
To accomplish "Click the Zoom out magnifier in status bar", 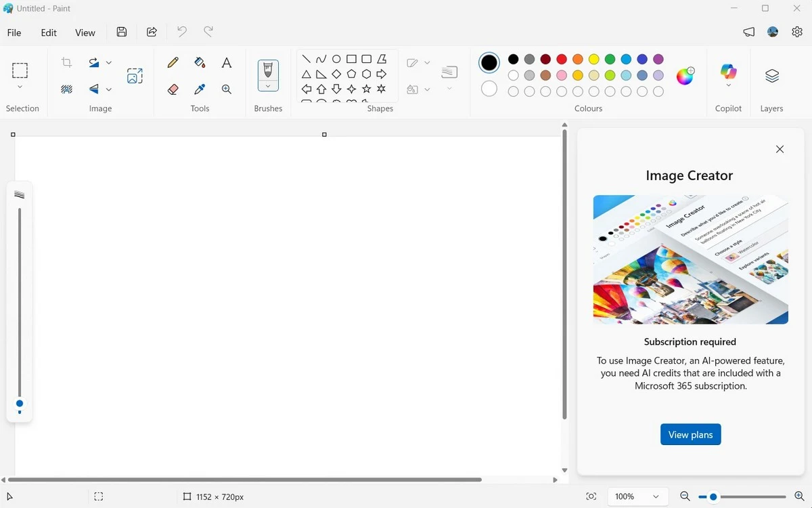I will click(685, 496).
